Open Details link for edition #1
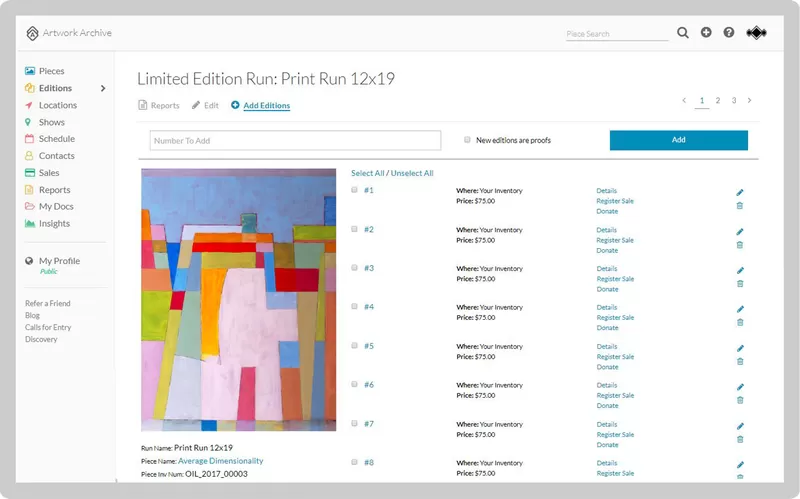This screenshot has width=800, height=499. (607, 191)
